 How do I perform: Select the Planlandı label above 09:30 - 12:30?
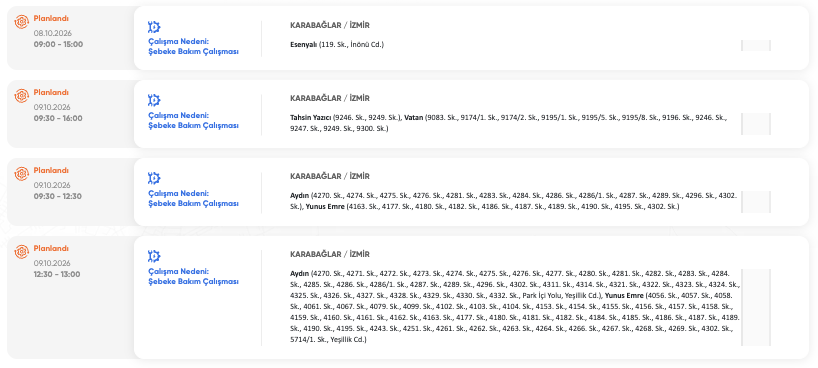click(x=51, y=171)
